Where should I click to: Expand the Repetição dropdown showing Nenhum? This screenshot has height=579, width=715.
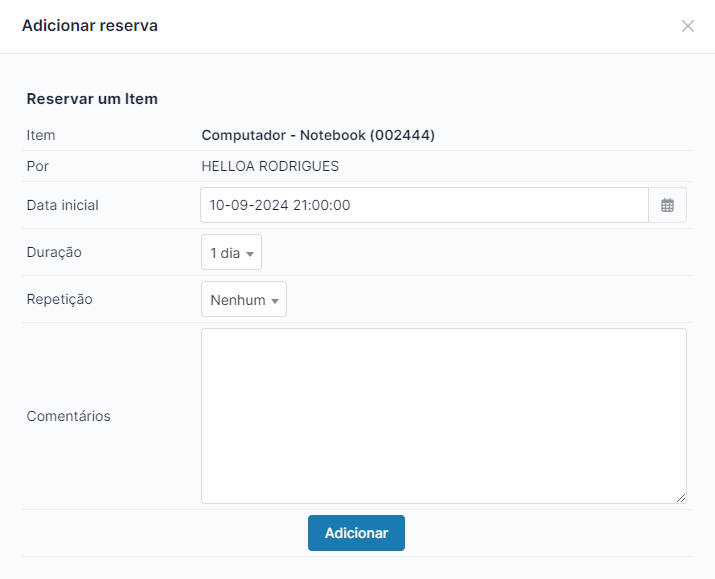click(243, 300)
